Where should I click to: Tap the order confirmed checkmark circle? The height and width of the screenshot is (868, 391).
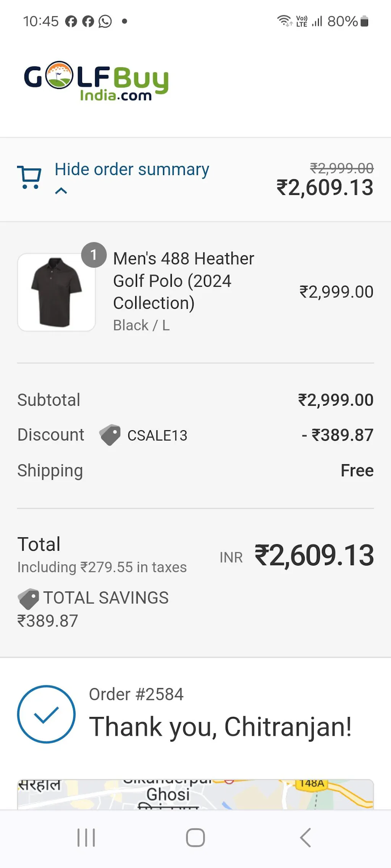pos(46,714)
